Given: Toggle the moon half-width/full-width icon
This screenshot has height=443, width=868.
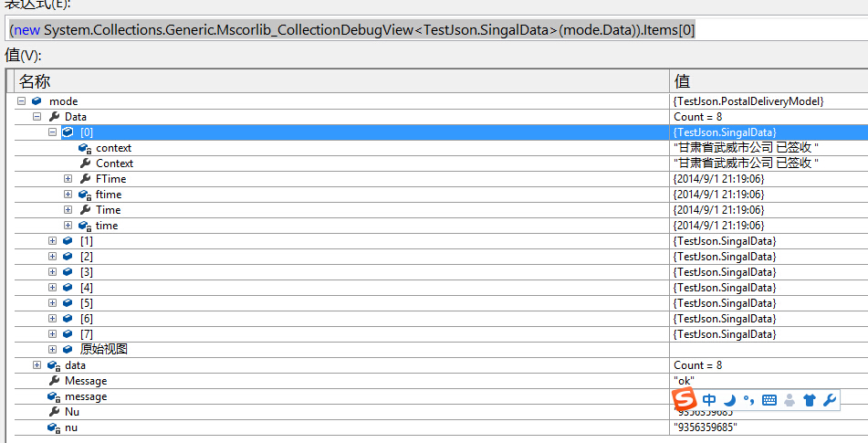Looking at the screenshot, I should [x=729, y=400].
